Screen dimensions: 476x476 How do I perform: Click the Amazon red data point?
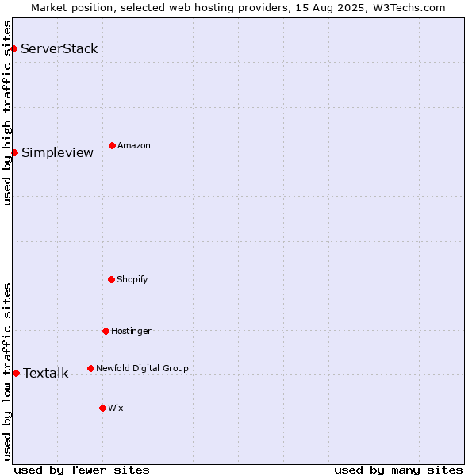(112, 146)
